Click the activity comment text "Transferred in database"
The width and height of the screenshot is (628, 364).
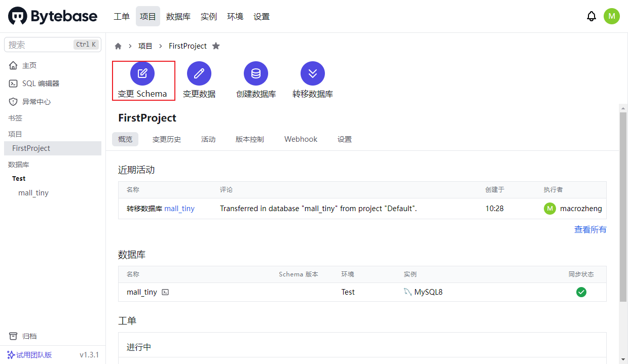point(318,209)
